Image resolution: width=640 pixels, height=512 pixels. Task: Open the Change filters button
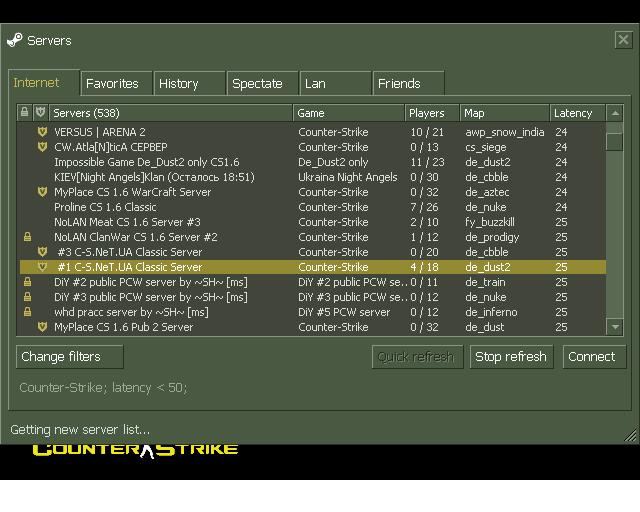click(70, 357)
